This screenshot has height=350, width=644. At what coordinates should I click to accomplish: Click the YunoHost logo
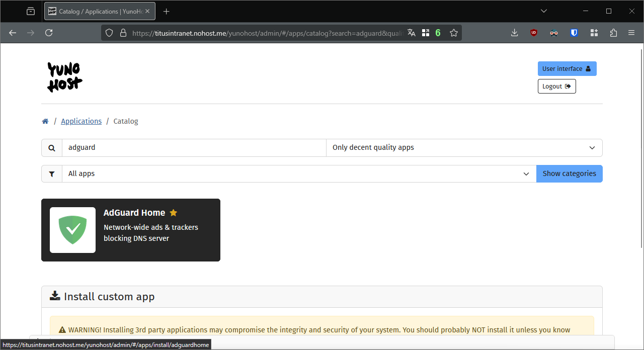[65, 77]
